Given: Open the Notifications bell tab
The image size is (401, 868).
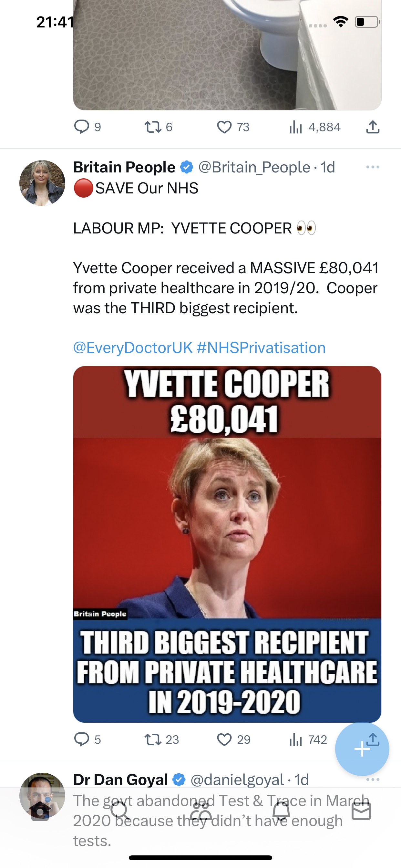Looking at the screenshot, I should [281, 811].
